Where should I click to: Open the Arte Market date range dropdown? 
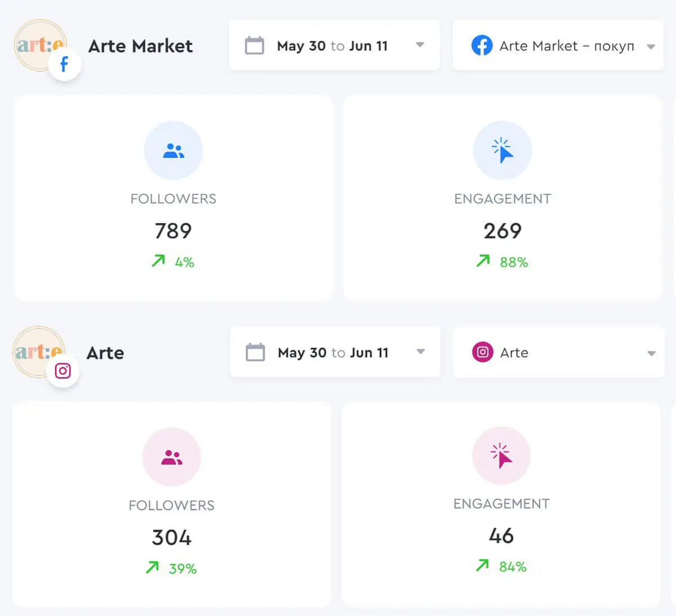pyautogui.click(x=420, y=46)
